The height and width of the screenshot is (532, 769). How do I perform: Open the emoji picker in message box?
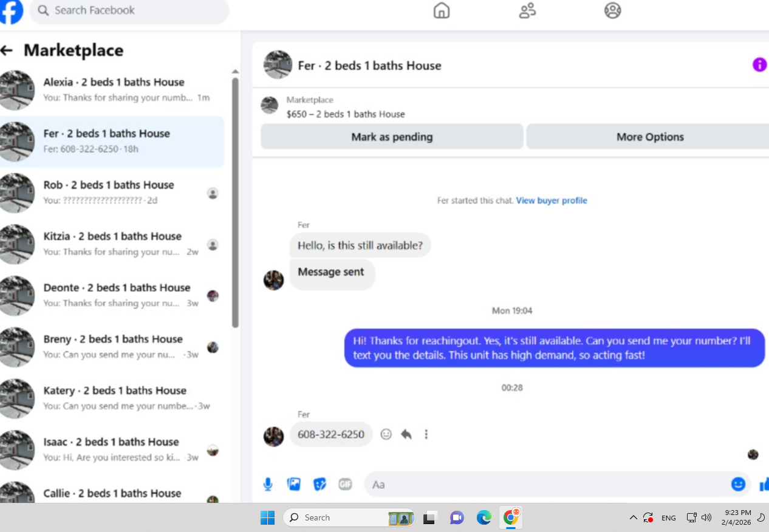(738, 484)
